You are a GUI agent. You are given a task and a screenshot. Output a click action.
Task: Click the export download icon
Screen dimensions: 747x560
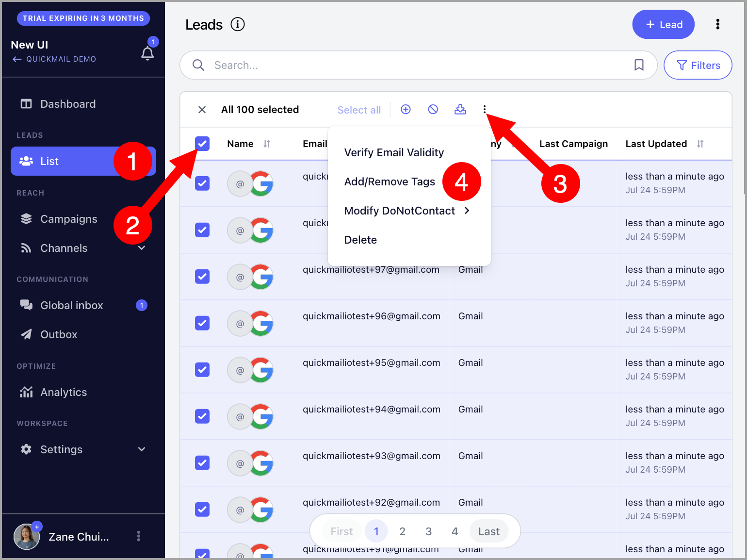(x=460, y=109)
